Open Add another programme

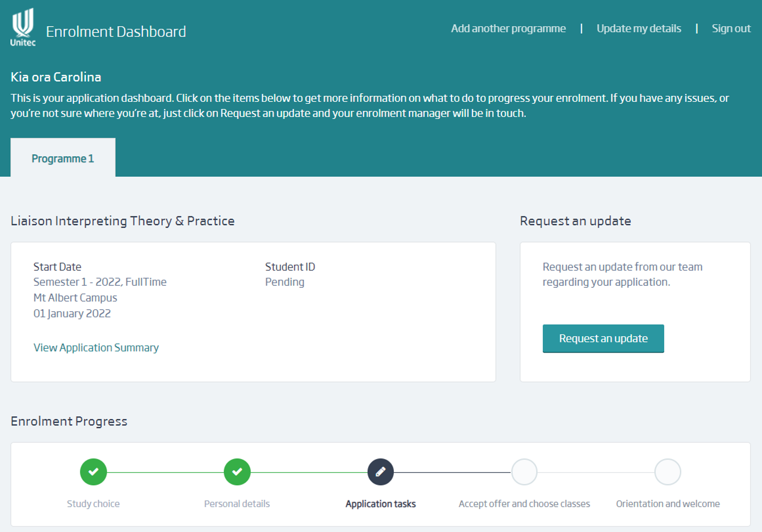[x=508, y=28]
